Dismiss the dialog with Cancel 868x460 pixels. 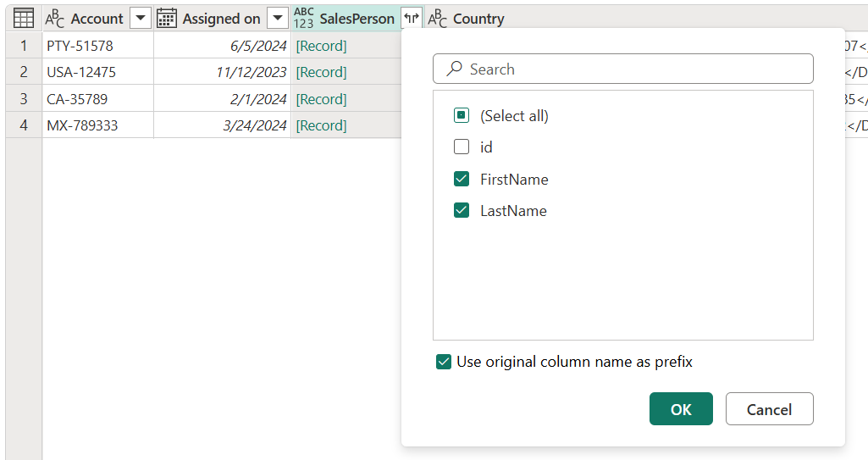pos(770,409)
